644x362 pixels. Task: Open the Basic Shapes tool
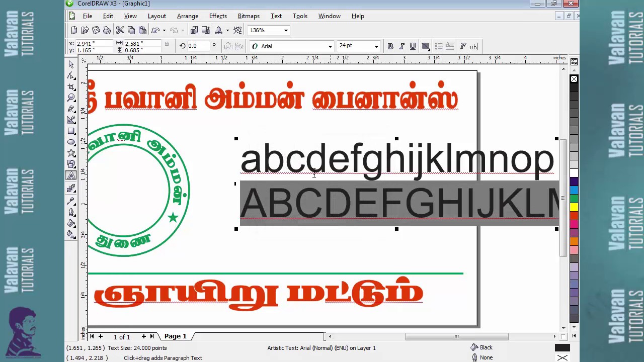[x=71, y=164]
